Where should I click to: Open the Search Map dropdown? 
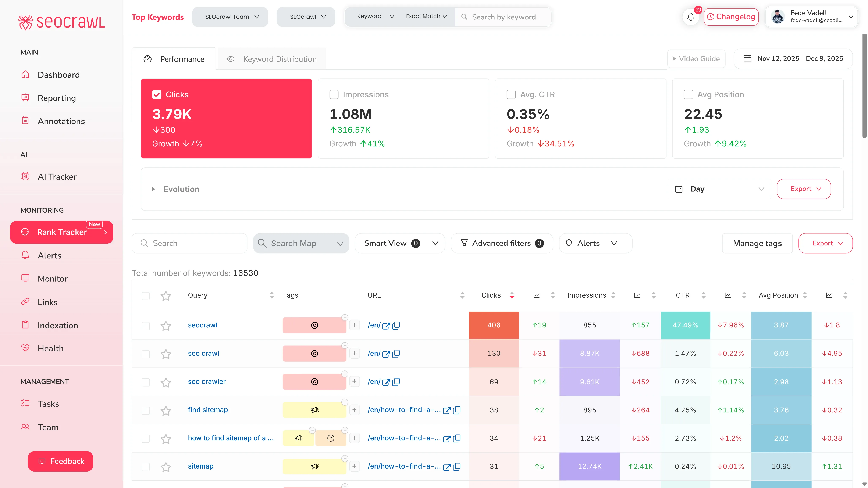301,243
